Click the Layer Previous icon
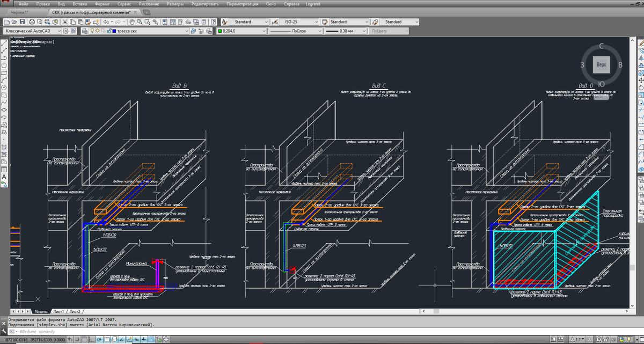Viewport: 644px width, 344px height. coord(201,31)
